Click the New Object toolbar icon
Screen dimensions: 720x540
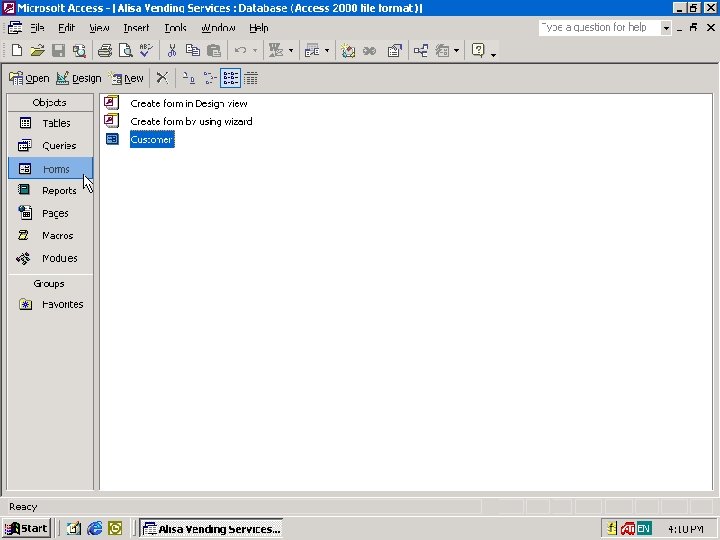442,51
